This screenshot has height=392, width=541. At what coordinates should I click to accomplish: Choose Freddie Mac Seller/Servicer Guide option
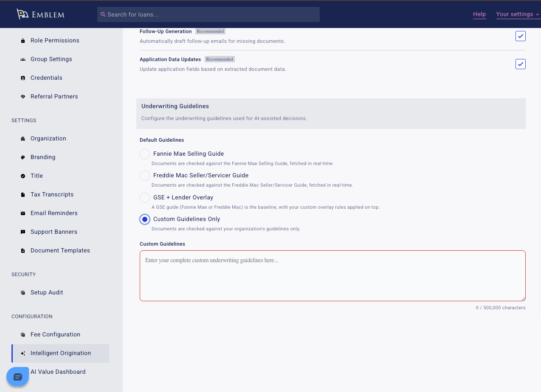(x=145, y=176)
